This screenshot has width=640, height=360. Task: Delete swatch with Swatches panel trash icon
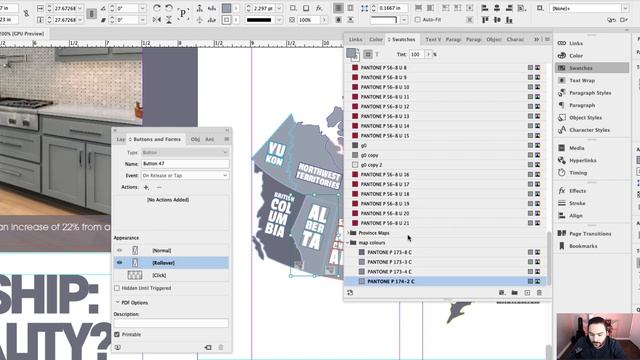pyautogui.click(x=539, y=293)
